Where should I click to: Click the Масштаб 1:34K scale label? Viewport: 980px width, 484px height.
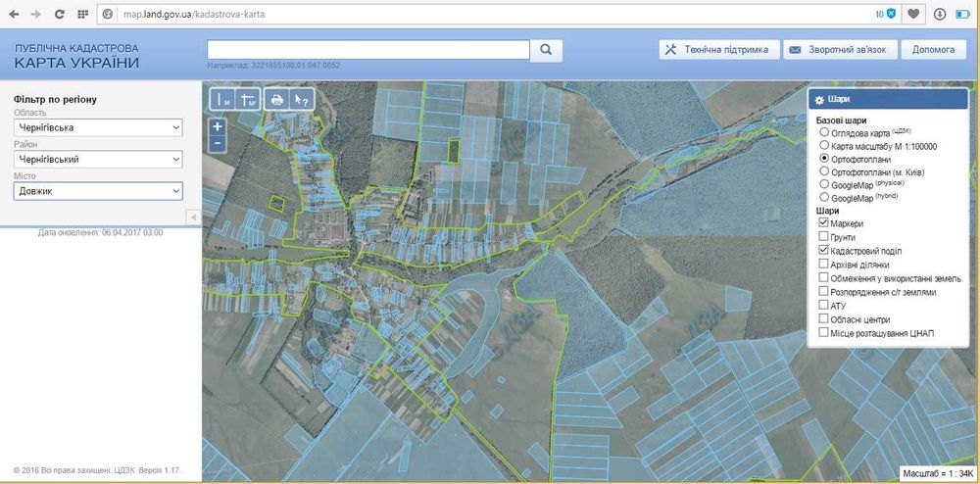click(x=938, y=473)
